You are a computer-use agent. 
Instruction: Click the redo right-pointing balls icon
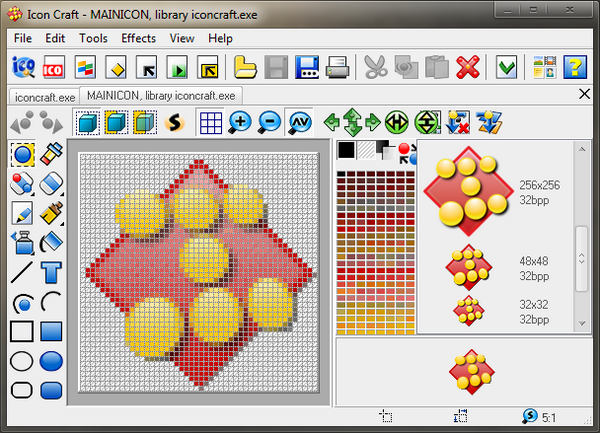coord(51,122)
